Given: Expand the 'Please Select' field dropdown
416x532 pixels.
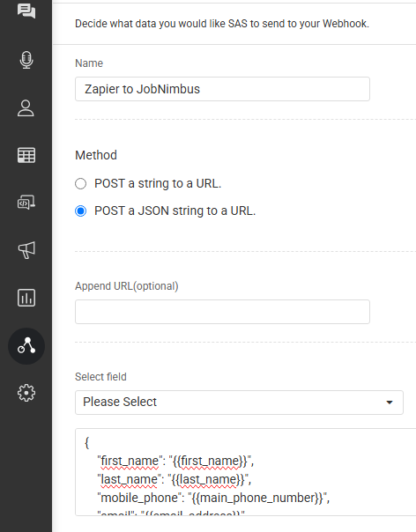Looking at the screenshot, I should click(239, 403).
